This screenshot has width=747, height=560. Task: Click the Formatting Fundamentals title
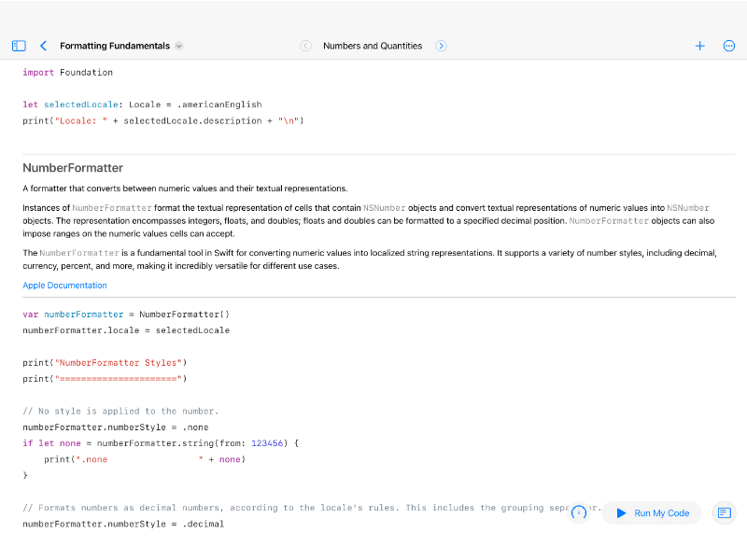(114, 46)
